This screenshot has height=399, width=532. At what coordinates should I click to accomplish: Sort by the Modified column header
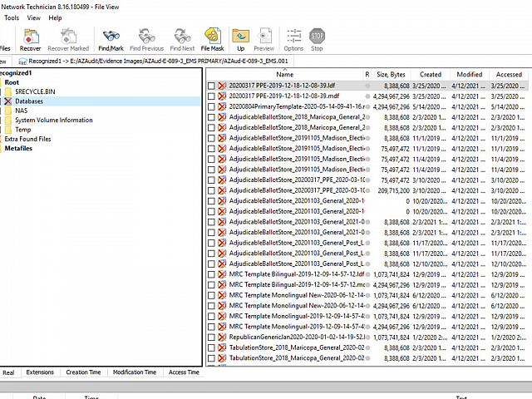click(470, 74)
